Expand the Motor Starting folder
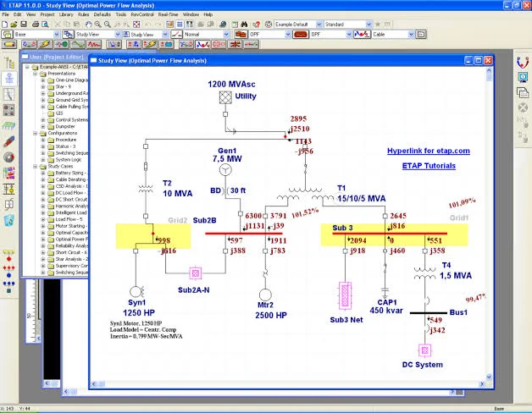 pos(43,226)
